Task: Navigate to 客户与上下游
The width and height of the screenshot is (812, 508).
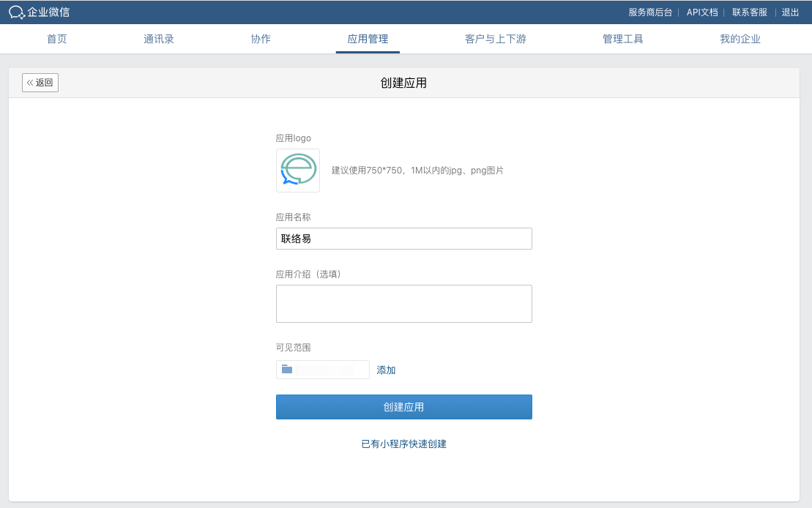Action: (x=496, y=39)
